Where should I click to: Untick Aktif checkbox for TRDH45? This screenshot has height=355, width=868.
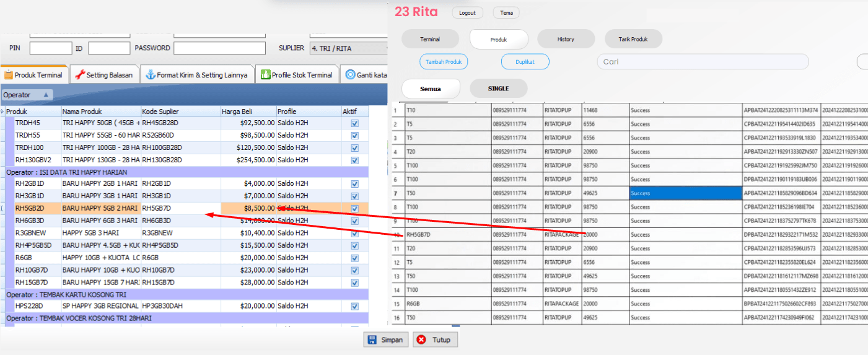click(354, 123)
